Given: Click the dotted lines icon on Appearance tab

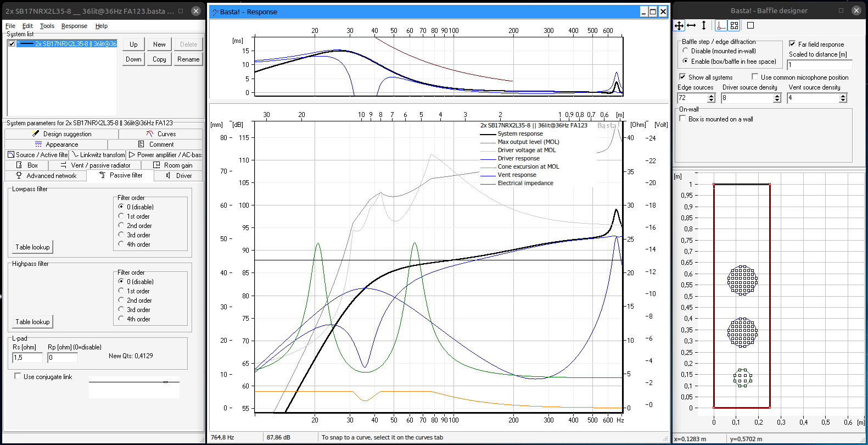Looking at the screenshot, I should point(38,144).
